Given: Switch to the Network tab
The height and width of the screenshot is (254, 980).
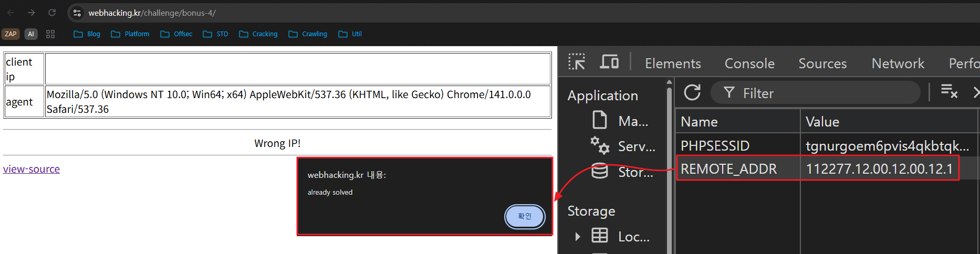Looking at the screenshot, I should (x=898, y=63).
